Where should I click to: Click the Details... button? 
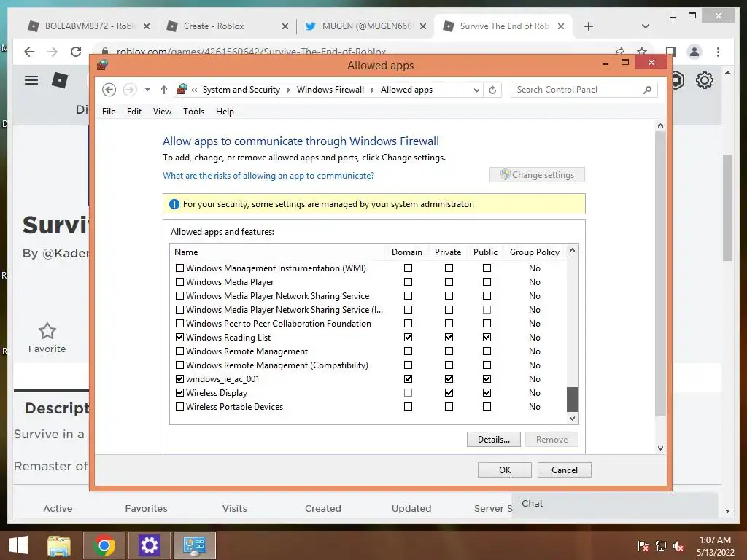pyautogui.click(x=494, y=440)
